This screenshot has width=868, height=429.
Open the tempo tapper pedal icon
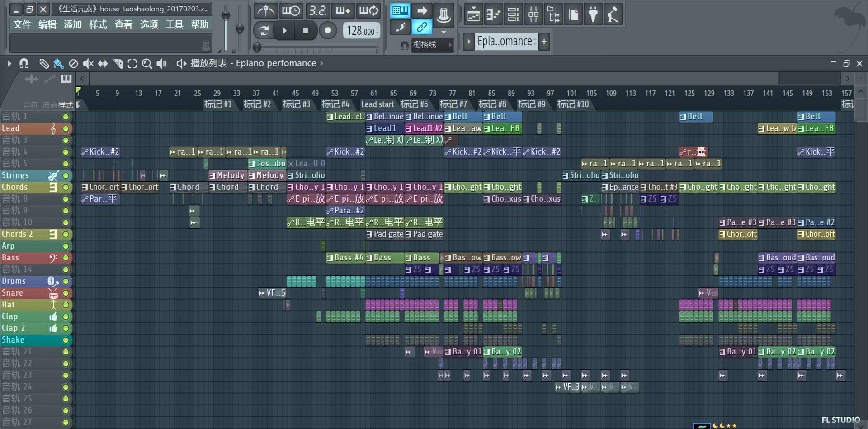(x=613, y=14)
